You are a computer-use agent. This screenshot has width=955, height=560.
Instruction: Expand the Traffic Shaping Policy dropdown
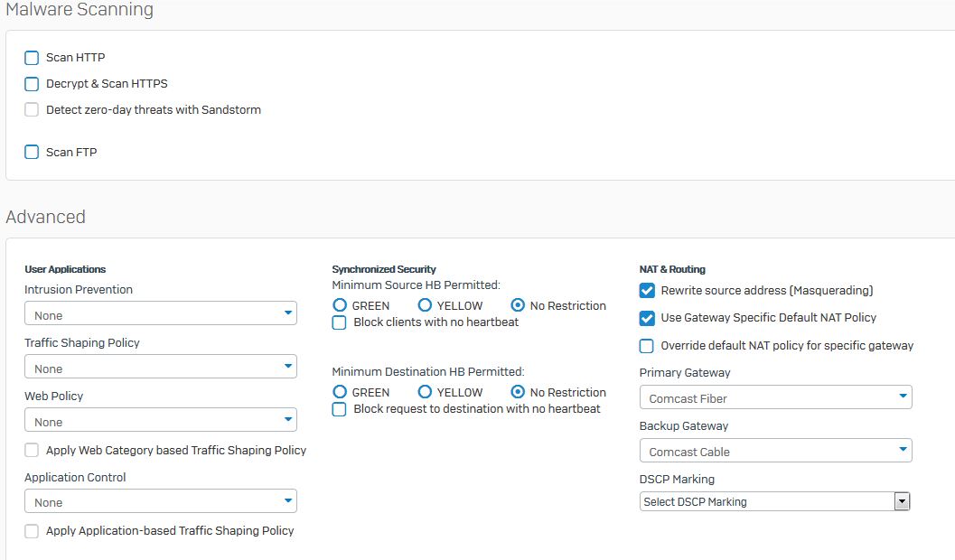tap(160, 367)
